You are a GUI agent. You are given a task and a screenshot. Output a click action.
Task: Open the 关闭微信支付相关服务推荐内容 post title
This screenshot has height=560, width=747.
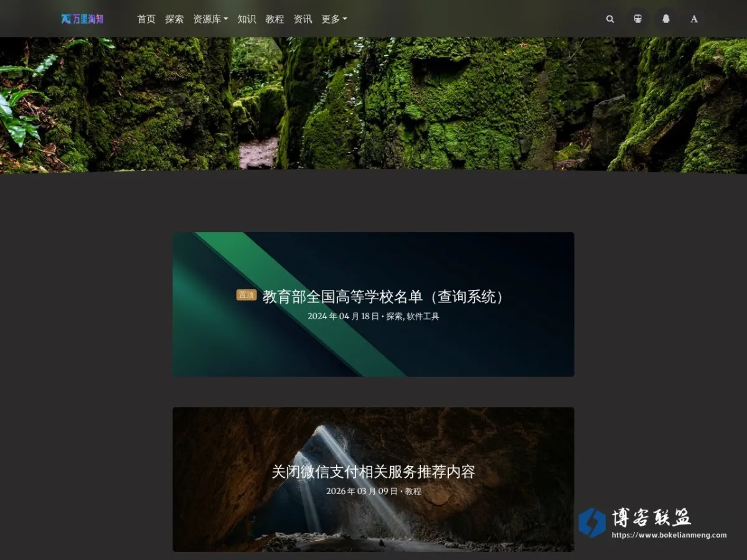[374, 472]
